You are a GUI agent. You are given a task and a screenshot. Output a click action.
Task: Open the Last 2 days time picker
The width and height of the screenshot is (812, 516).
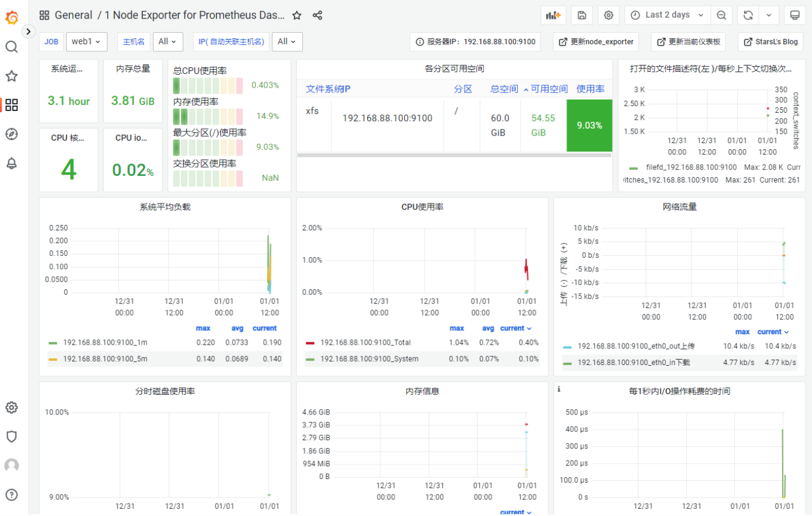tap(668, 15)
